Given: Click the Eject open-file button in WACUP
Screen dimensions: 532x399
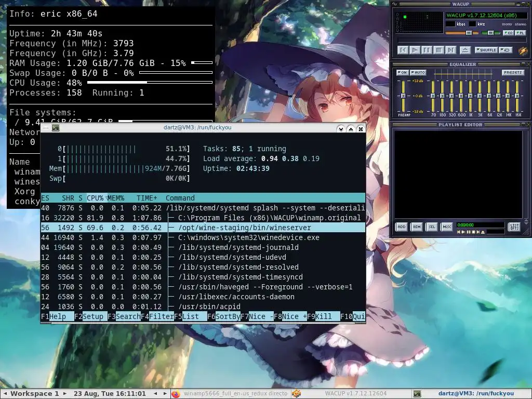Looking at the screenshot, I should (x=465, y=50).
